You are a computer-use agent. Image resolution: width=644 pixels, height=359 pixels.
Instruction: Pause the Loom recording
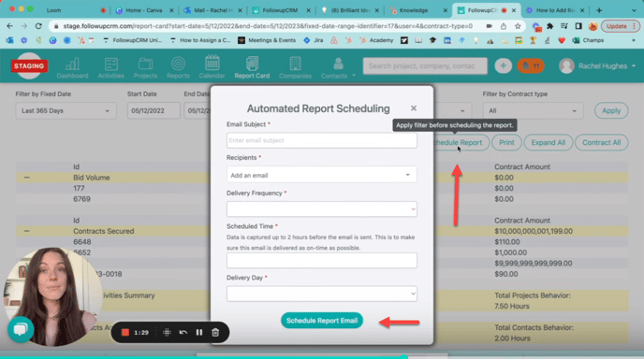tap(199, 332)
